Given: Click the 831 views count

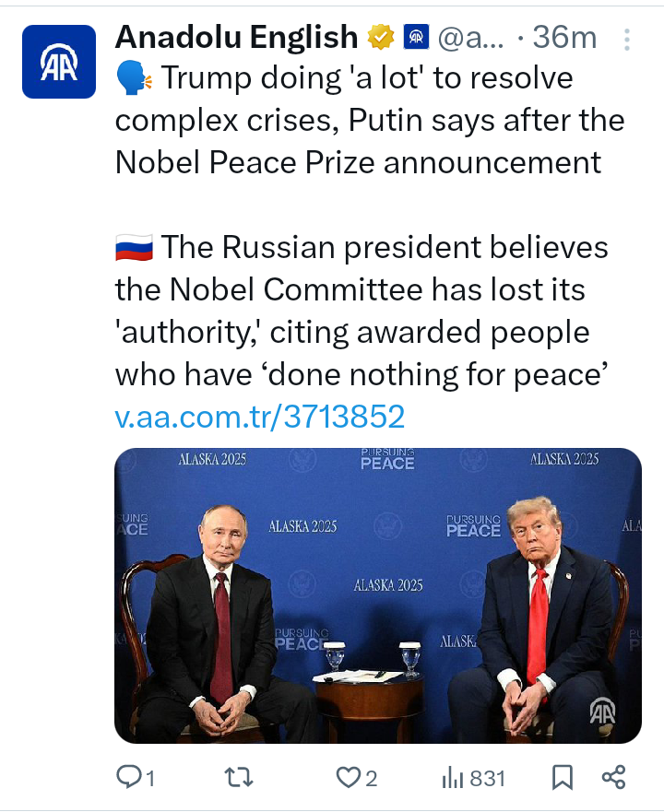Looking at the screenshot, I should 488,779.
